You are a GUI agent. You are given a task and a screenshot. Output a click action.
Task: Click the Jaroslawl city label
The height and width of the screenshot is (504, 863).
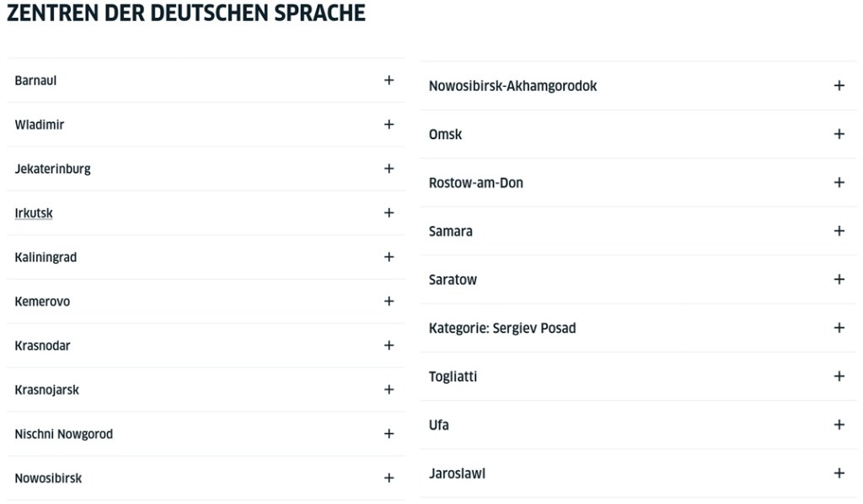457,474
